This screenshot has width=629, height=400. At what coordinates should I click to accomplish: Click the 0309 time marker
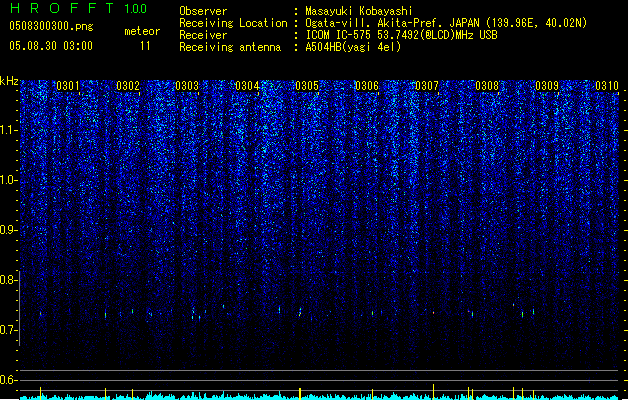[547, 86]
